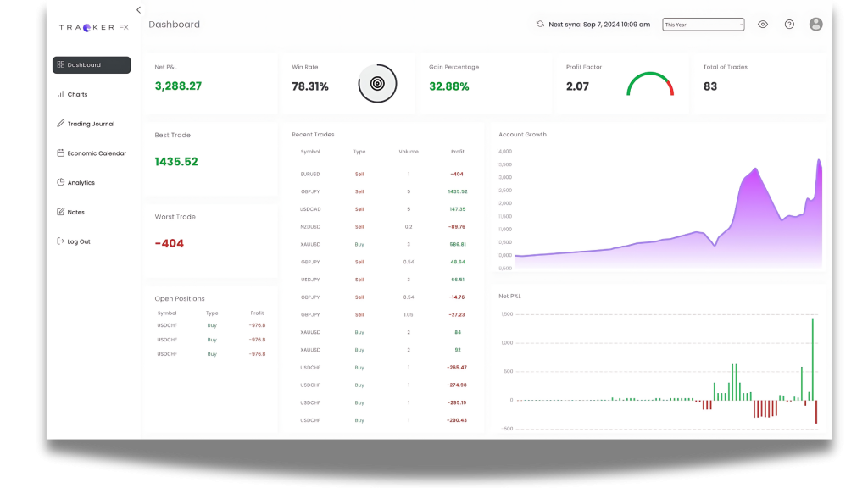This screenshot has height=488, width=868.
Task: Click Log Out at the bottom of sidebar
Action: (x=76, y=241)
